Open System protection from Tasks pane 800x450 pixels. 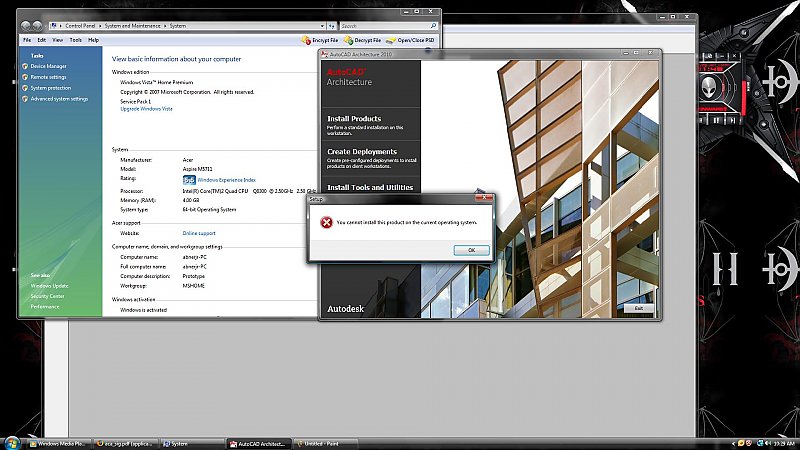(x=51, y=88)
